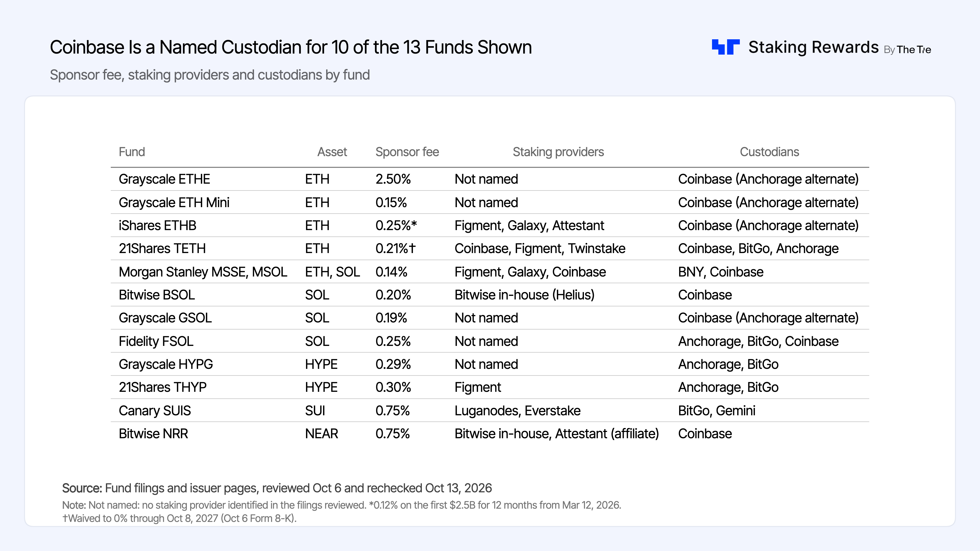Click 'Luganodes, Everstake' staking providers cell
Screen dimensions: 980x551
(x=517, y=411)
